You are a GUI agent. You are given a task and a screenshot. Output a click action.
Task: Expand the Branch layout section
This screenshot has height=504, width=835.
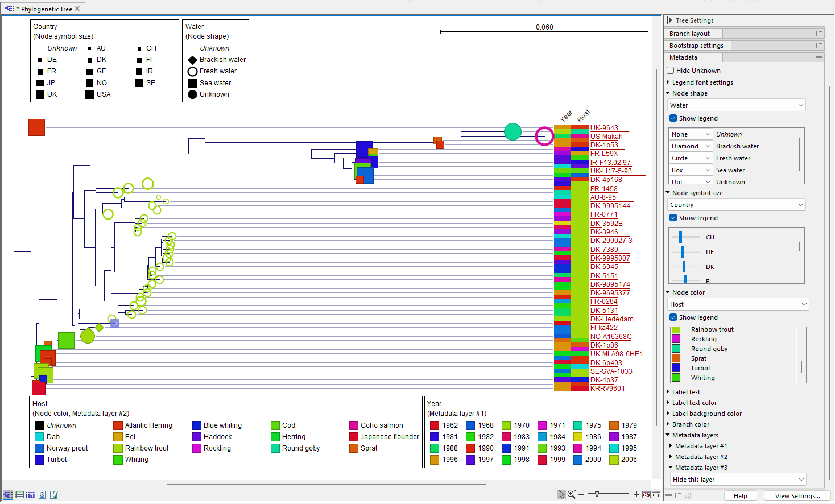pos(690,33)
